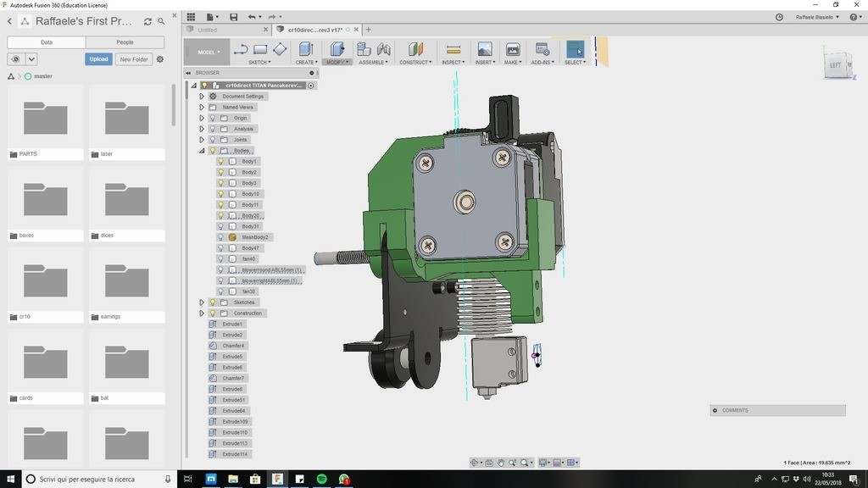Image resolution: width=868 pixels, height=488 pixels.
Task: Toggle visibility bulb of Body3
Action: click(x=221, y=183)
